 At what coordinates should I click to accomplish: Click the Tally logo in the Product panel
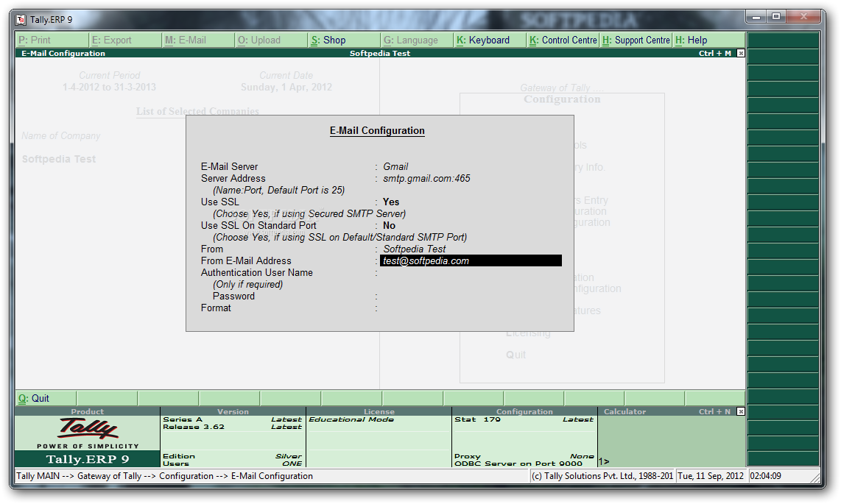88,428
